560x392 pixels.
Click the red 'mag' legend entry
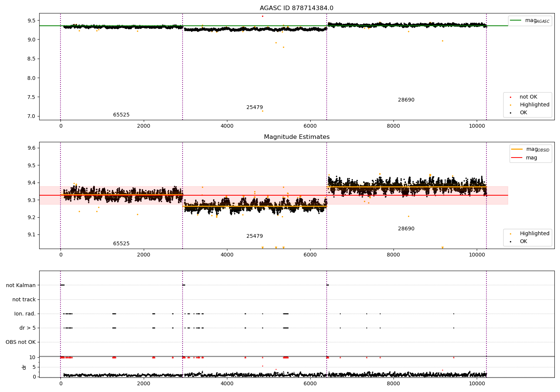pyautogui.click(x=525, y=158)
